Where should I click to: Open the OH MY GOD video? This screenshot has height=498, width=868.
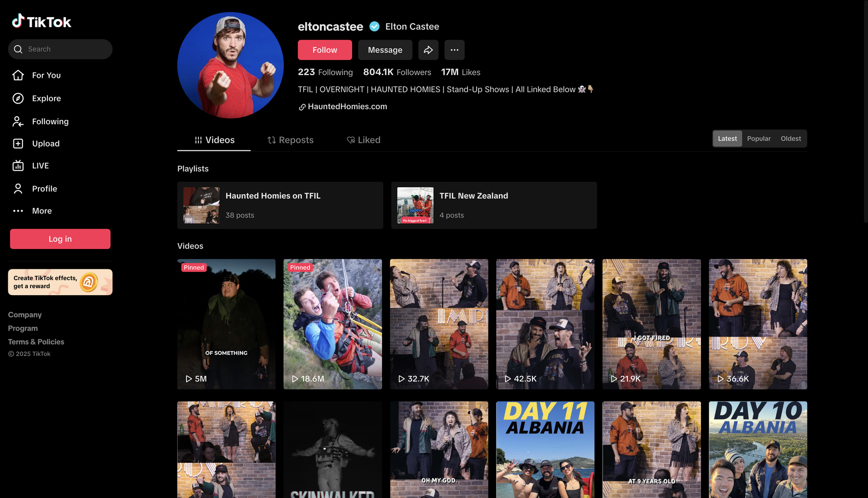coord(439,450)
